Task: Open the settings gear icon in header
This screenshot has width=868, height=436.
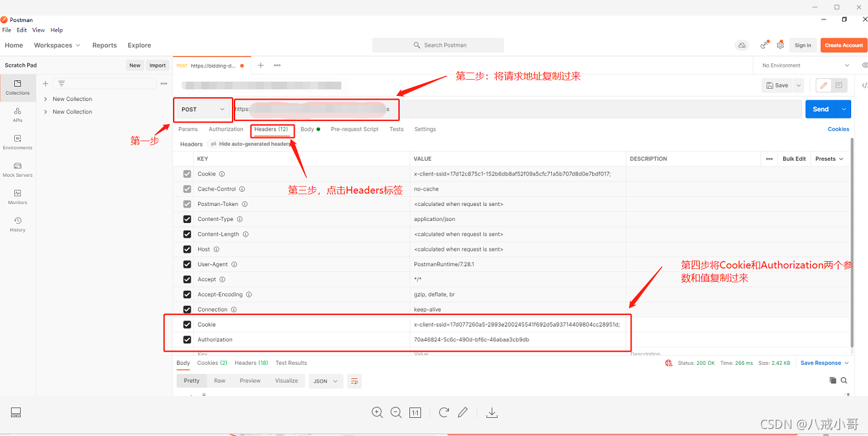Action: (781, 45)
